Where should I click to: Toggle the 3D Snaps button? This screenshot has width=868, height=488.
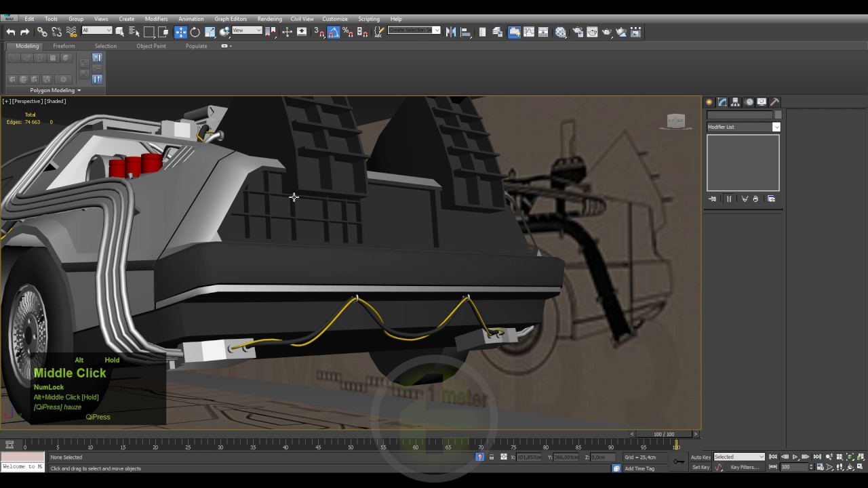pos(319,32)
